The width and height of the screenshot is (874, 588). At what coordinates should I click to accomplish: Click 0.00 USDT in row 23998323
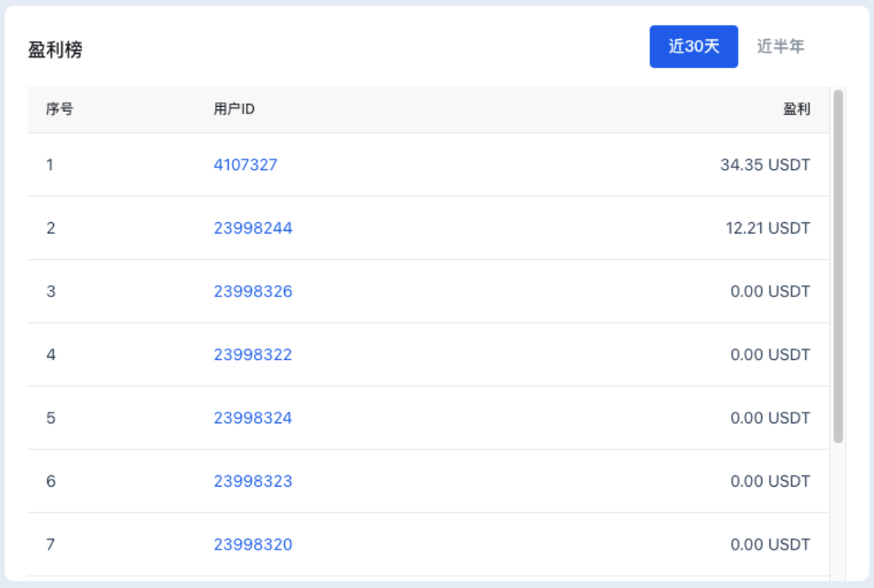[x=770, y=481]
